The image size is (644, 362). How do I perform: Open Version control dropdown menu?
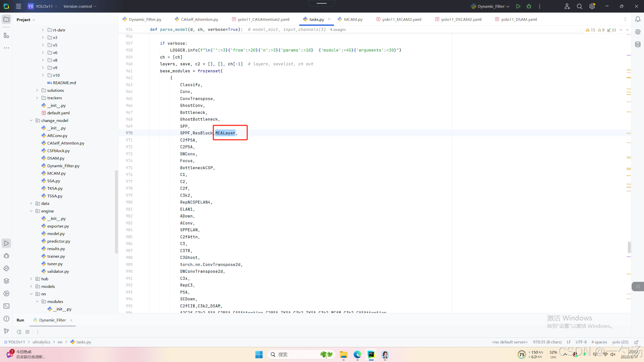click(x=80, y=6)
